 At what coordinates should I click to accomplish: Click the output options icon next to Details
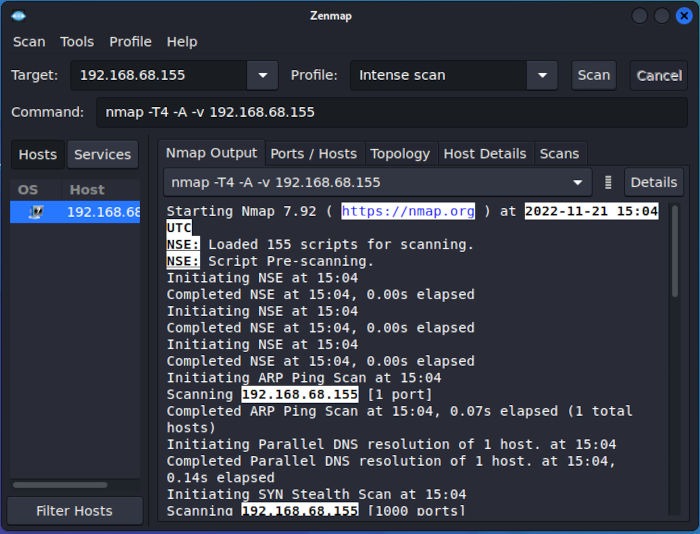tap(608, 182)
